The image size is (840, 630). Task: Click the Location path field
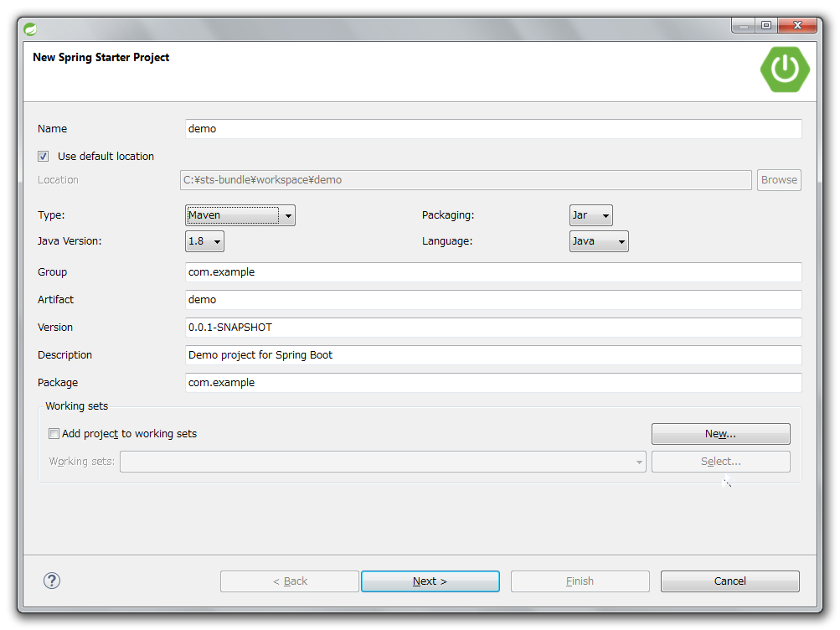(466, 180)
